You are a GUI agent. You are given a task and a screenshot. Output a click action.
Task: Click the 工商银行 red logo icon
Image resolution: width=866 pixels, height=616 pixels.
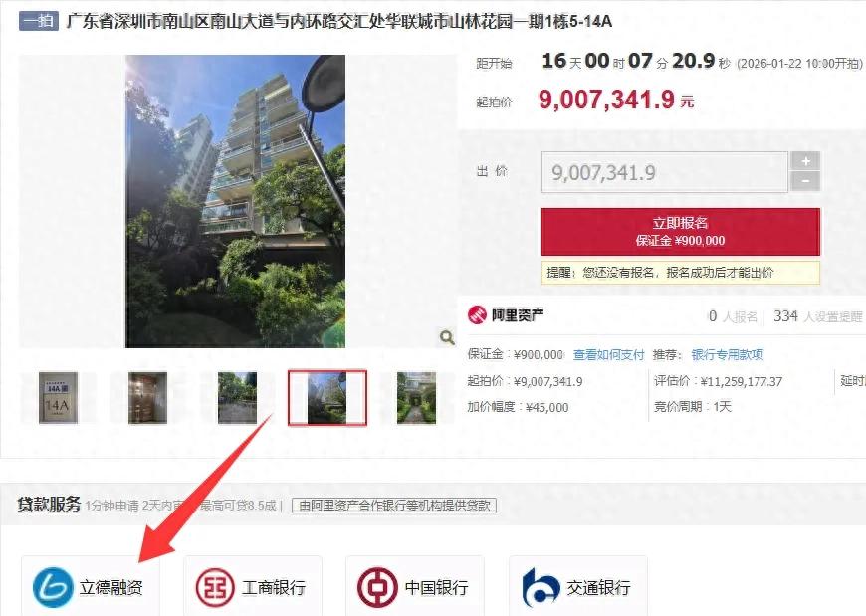[x=215, y=587]
